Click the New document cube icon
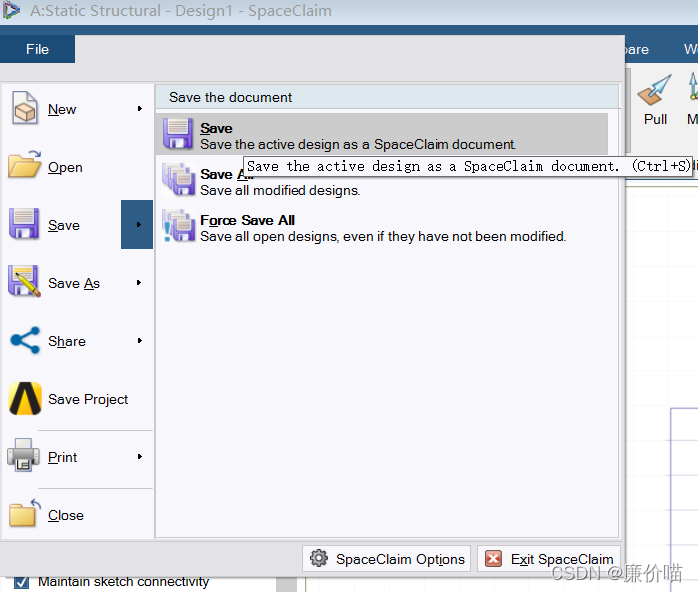The height and width of the screenshot is (592, 698). pyautogui.click(x=24, y=108)
